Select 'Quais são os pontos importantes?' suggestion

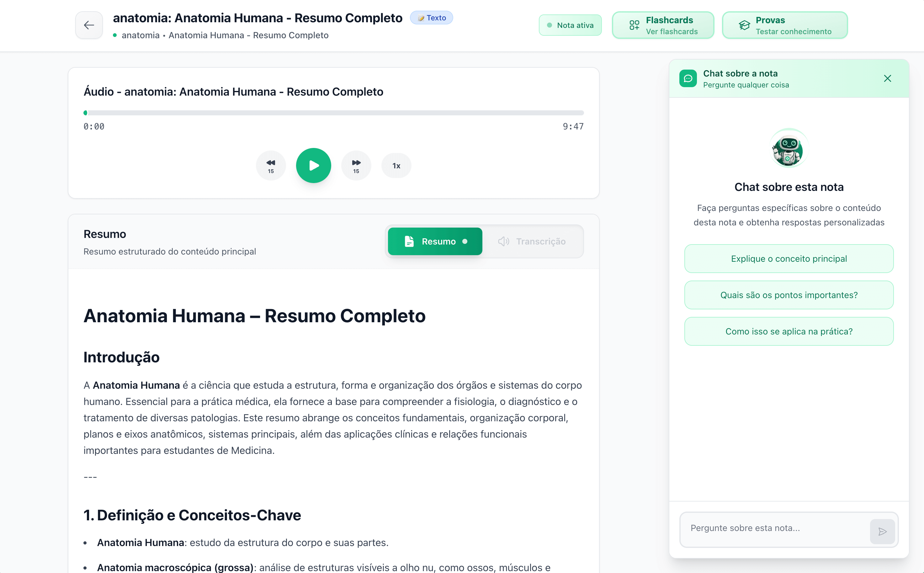789,295
